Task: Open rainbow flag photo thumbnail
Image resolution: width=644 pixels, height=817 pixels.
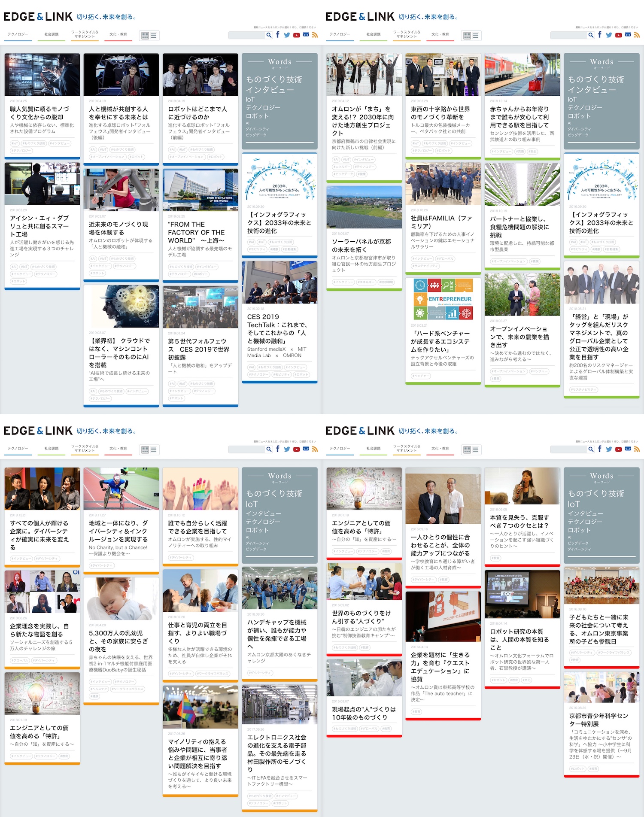Action: click(200, 707)
